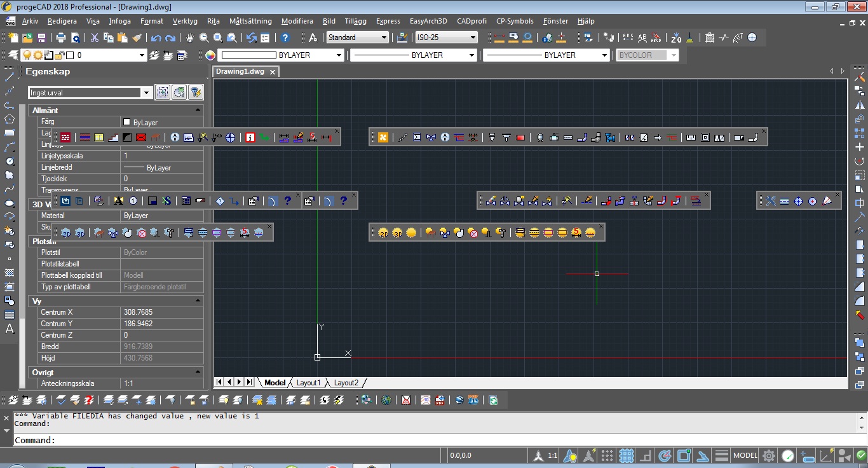Click the Quick Select icon in the Egenskap panel
Screen dimensions: 868x468
pos(179,93)
